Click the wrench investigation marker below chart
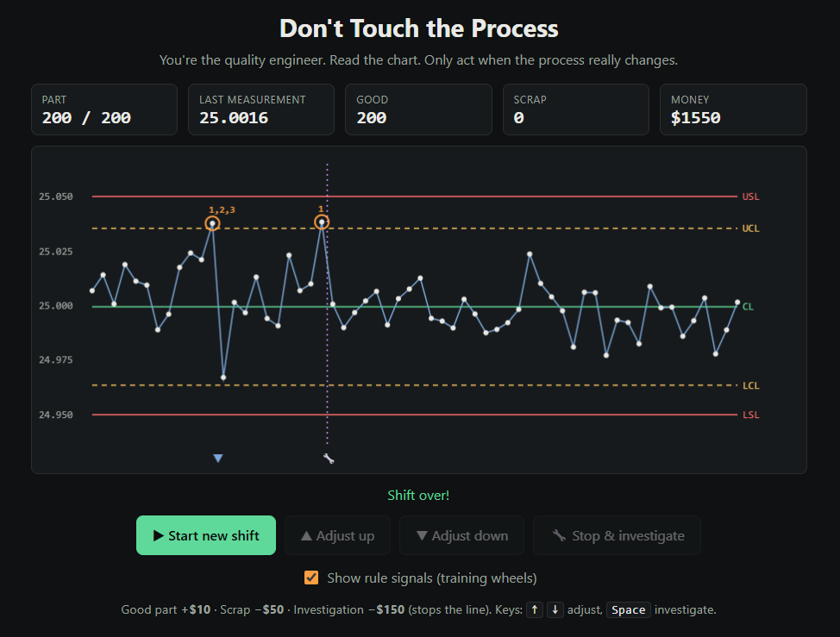The height and width of the screenshot is (637, 840). pos(329,459)
